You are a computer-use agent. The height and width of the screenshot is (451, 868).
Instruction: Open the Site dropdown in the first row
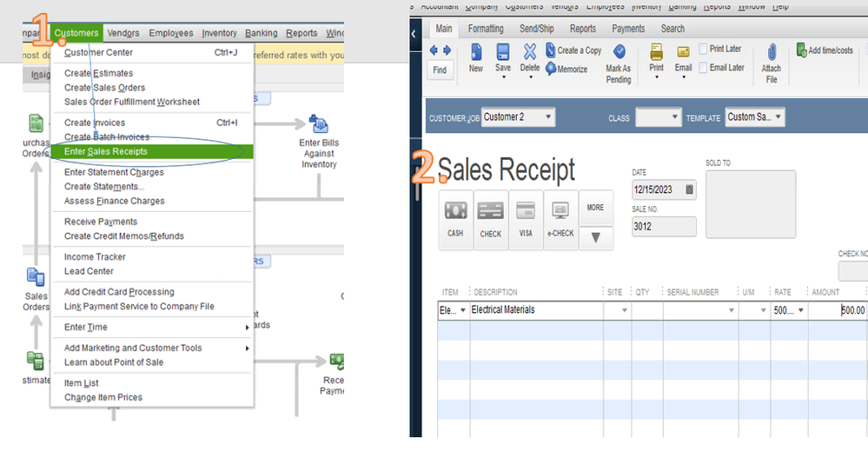(x=625, y=310)
